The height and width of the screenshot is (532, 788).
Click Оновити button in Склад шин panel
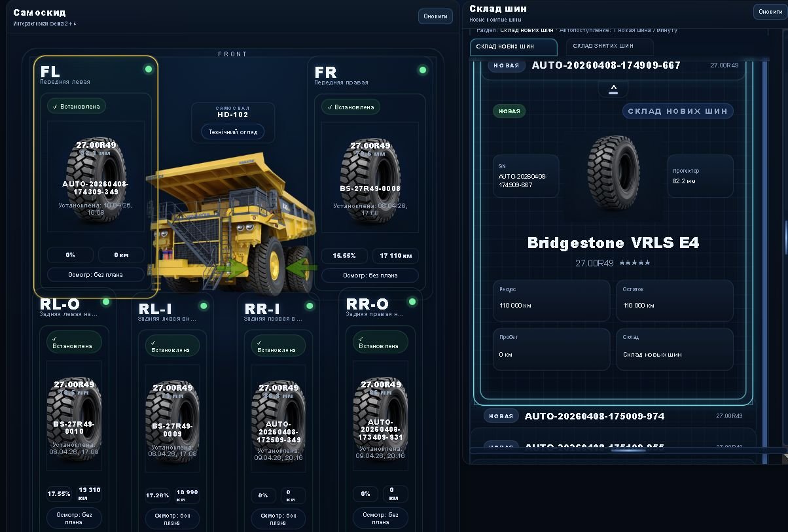770,12
